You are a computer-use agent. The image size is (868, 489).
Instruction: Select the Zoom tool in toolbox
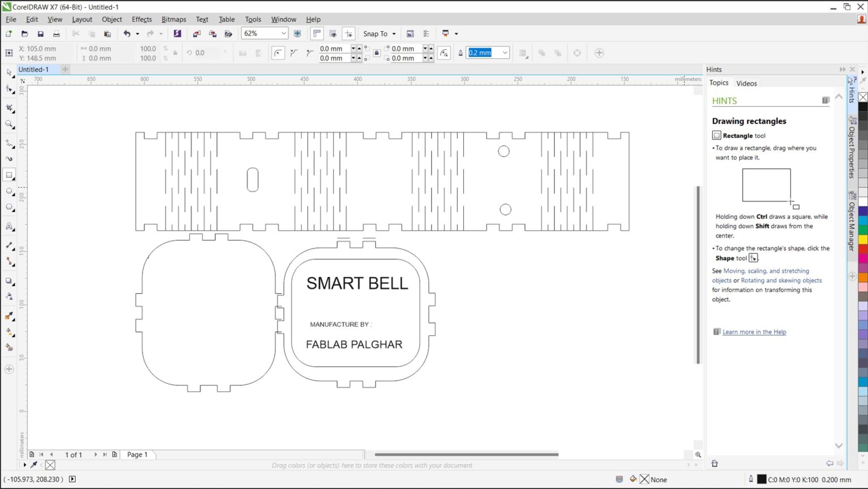pyautogui.click(x=9, y=124)
